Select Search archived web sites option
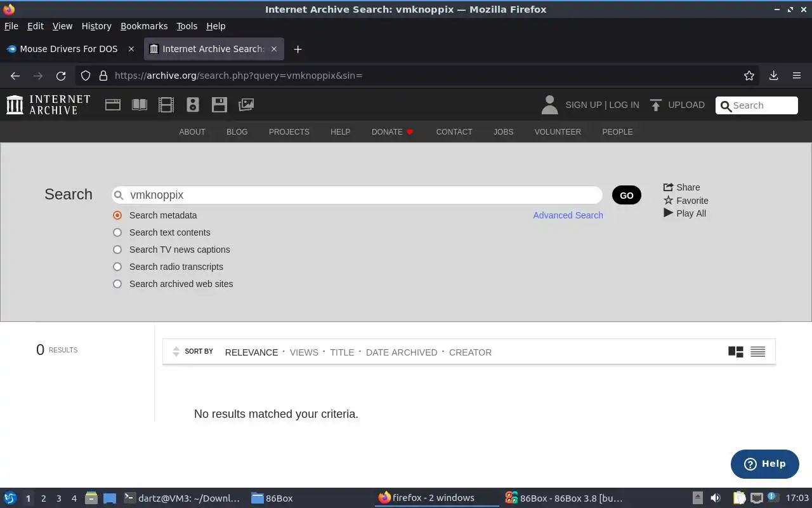The image size is (812, 508). [117, 284]
